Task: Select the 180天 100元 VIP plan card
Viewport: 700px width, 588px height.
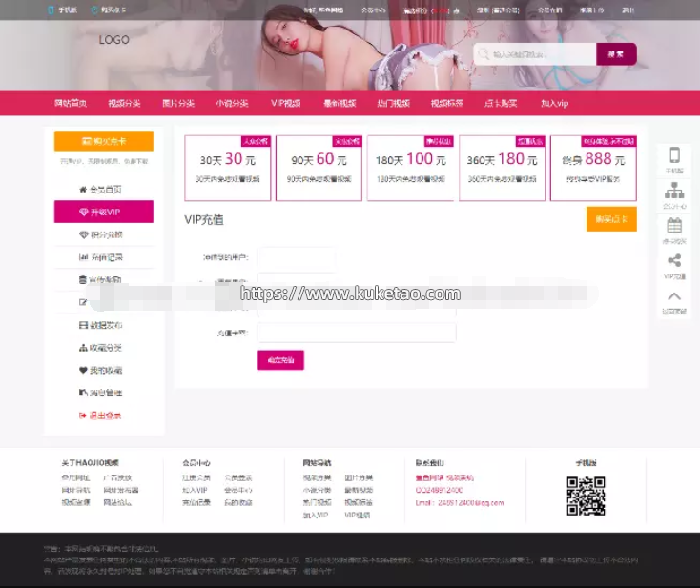Action: pos(410,168)
